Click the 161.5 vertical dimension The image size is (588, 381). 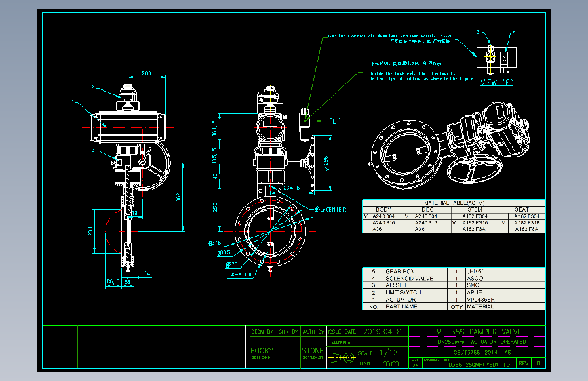pos(214,128)
